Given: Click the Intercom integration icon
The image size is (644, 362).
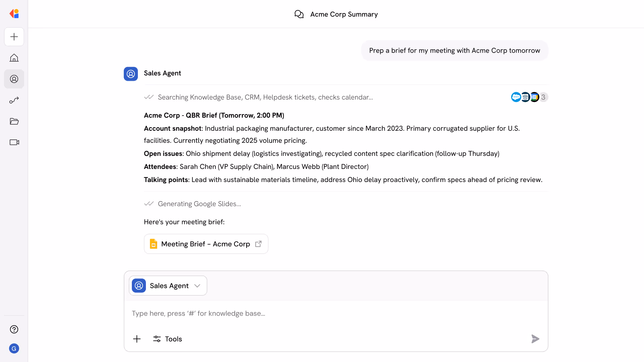Looking at the screenshot, I should pos(525,97).
